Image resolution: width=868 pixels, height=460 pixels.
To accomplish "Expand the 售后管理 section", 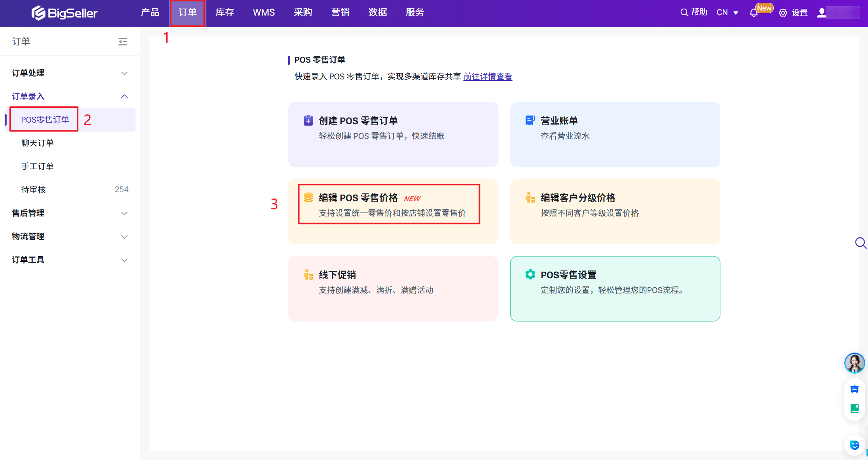I will 124,213.
